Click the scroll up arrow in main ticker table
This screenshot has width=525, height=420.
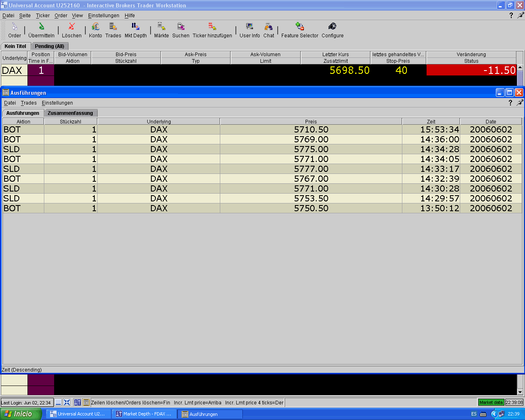coord(520,68)
